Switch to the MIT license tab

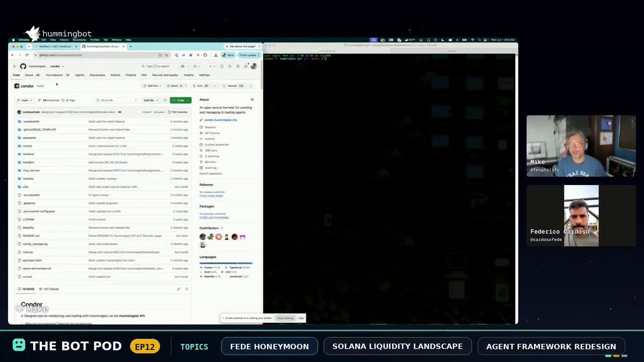point(50,289)
